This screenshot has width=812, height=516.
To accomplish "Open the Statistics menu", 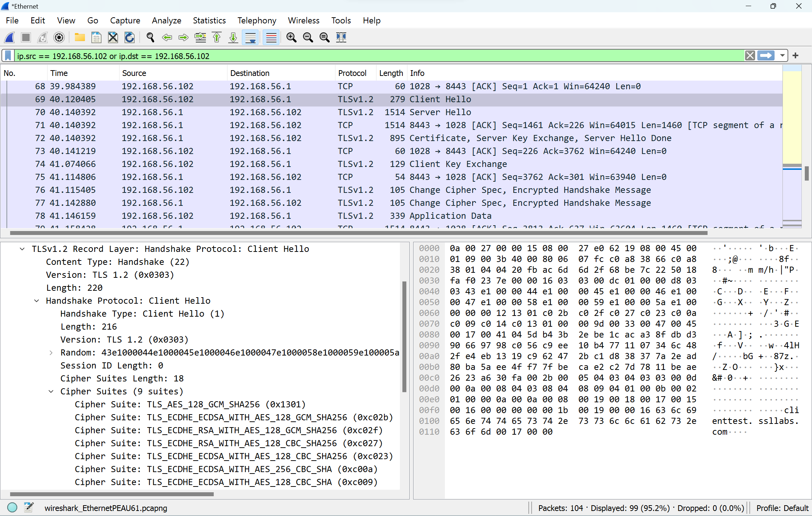I will [209, 21].
